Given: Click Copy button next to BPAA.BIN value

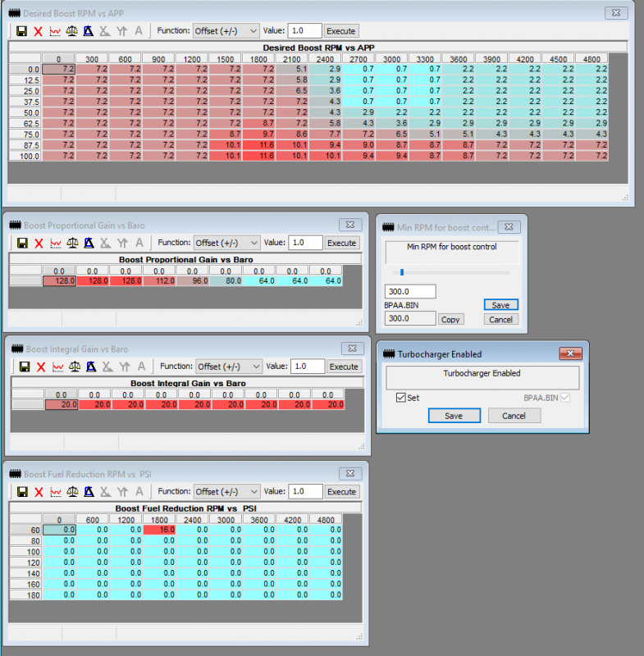Looking at the screenshot, I should point(450,319).
